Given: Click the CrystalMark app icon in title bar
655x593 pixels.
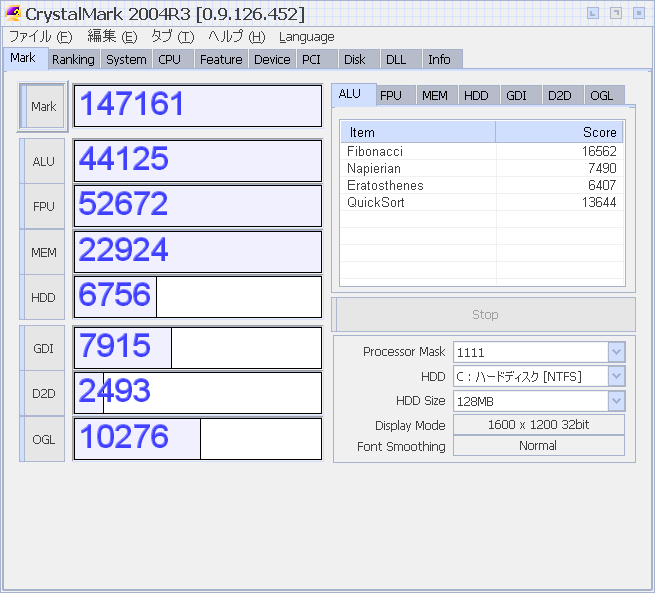Looking at the screenshot, I should (x=13, y=14).
